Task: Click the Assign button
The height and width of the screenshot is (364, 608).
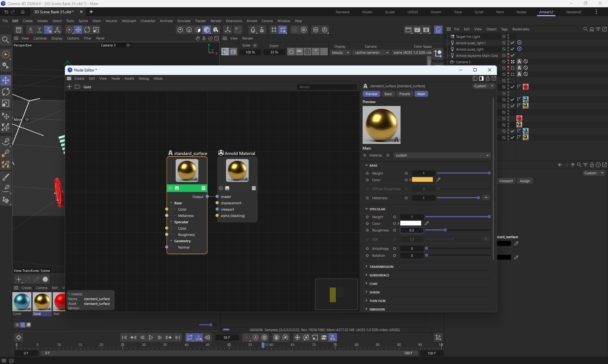Action: 524,181
